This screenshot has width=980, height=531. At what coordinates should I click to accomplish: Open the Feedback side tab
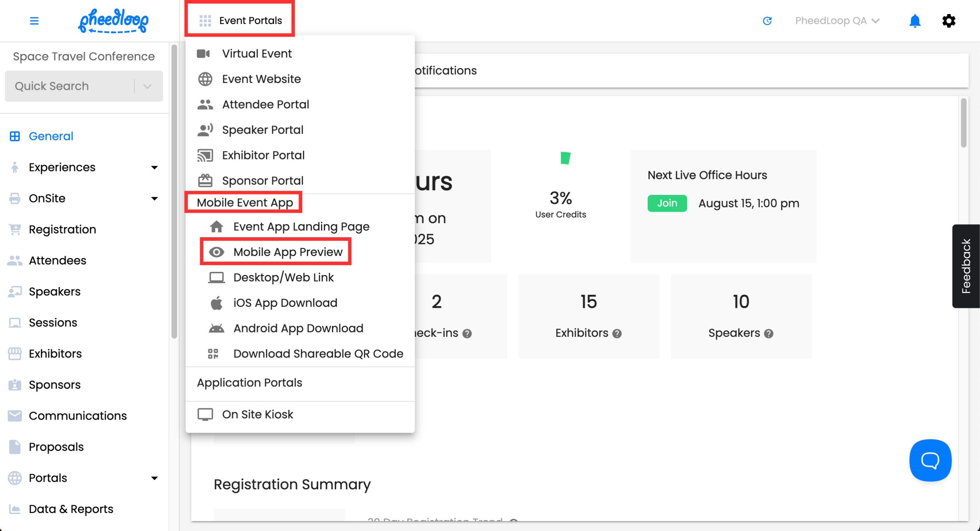click(966, 266)
